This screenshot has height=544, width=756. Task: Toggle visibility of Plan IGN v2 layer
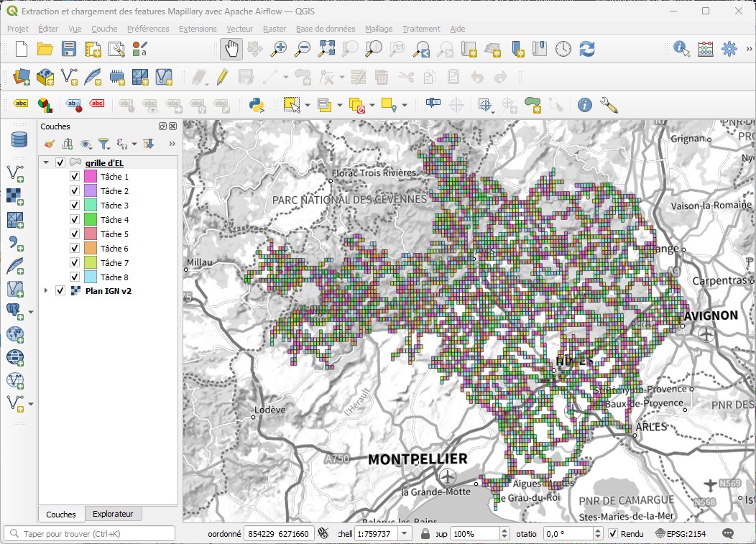[x=60, y=291]
